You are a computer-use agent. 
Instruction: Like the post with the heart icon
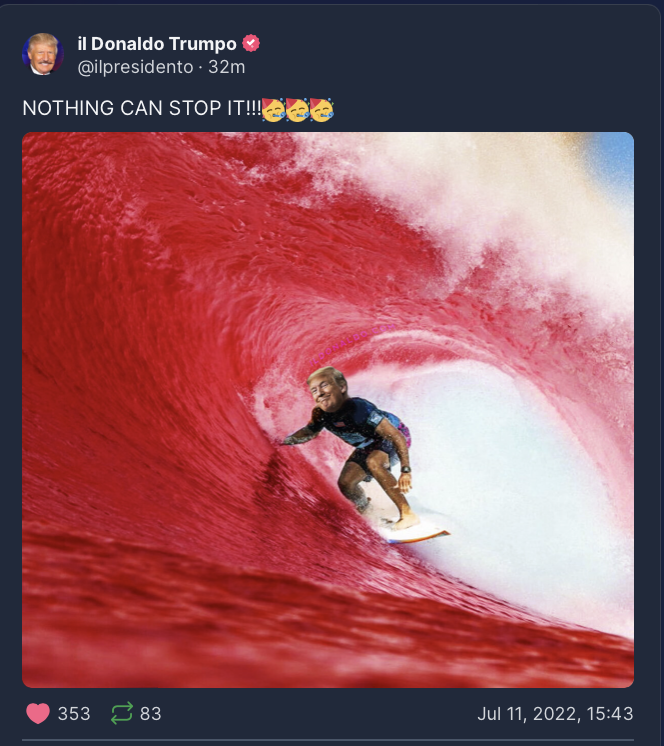(x=38, y=713)
